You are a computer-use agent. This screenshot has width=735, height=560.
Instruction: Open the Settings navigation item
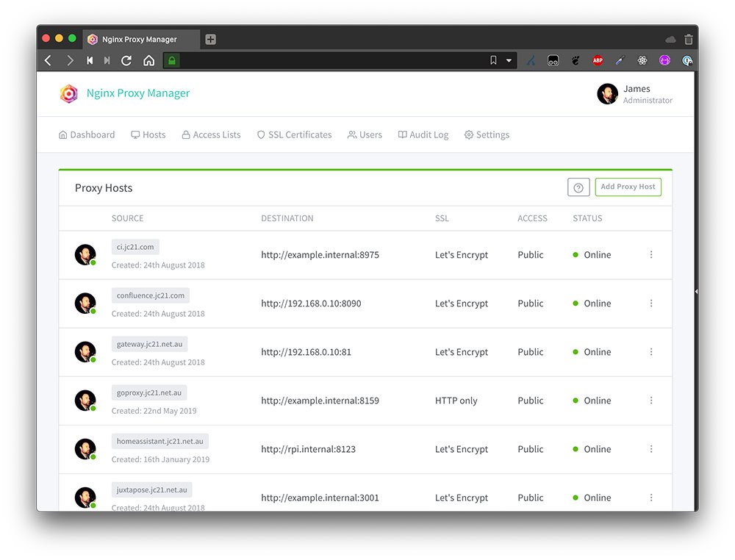coord(487,135)
